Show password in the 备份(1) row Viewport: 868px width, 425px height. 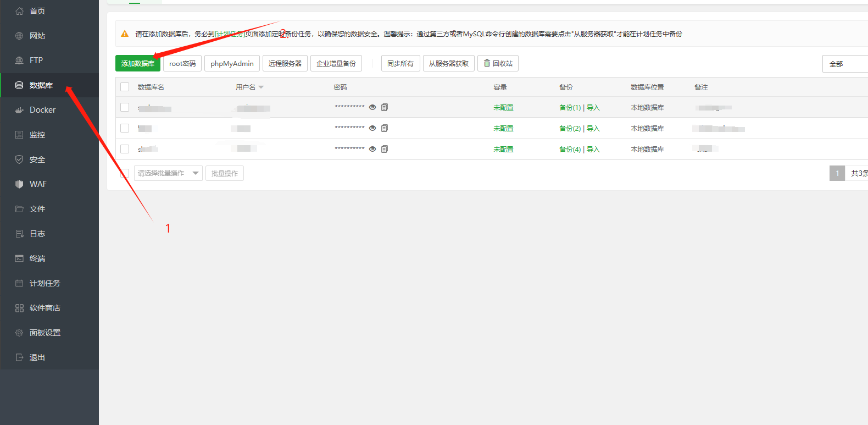(372, 107)
